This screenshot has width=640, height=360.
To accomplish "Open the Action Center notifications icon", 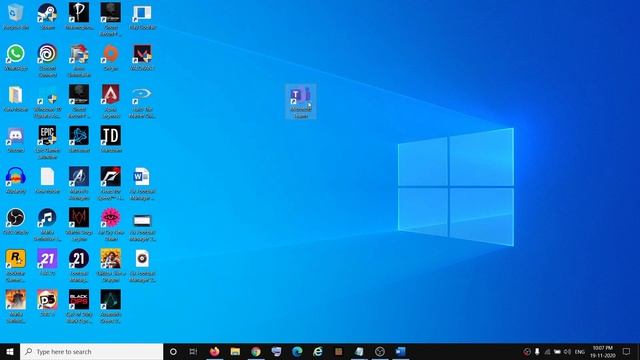I will (627, 352).
